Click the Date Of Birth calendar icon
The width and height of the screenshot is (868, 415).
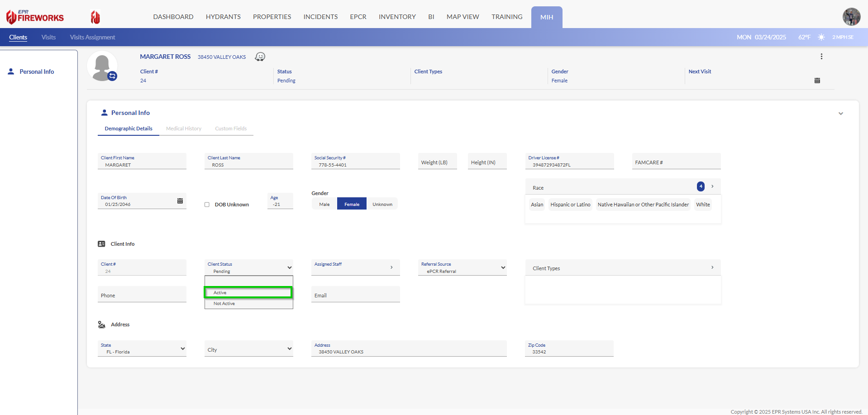coord(180,200)
